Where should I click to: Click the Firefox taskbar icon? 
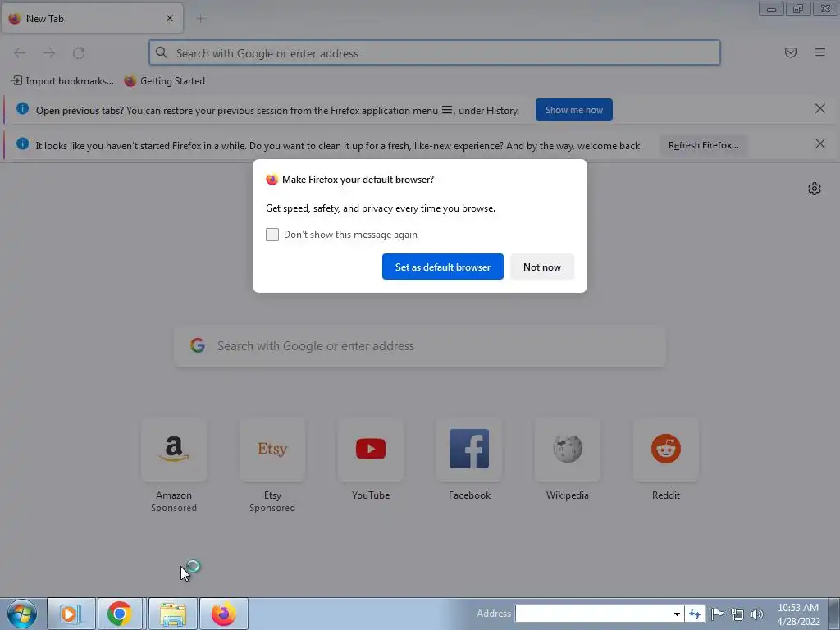(223, 614)
